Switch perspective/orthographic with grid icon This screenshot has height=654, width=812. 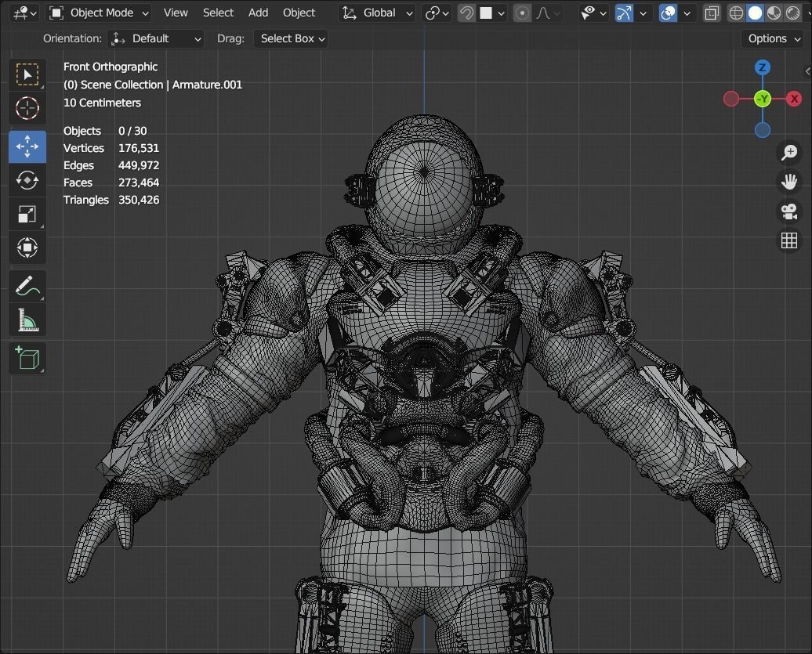point(789,240)
